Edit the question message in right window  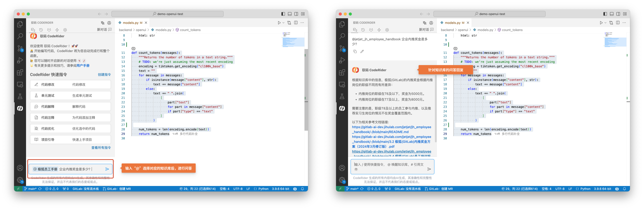[x=362, y=52]
